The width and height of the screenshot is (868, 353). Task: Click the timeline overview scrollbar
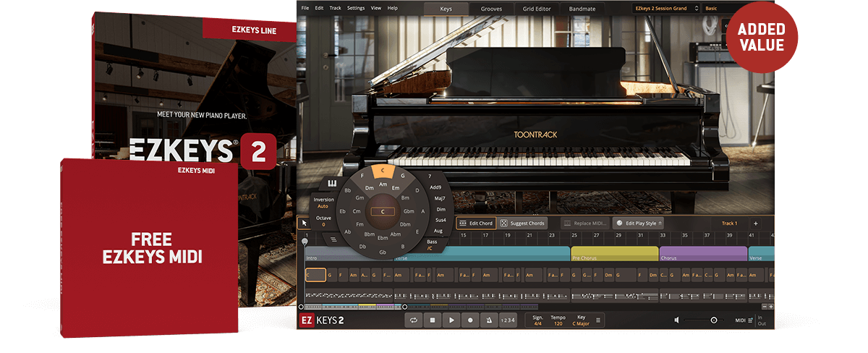[352, 307]
